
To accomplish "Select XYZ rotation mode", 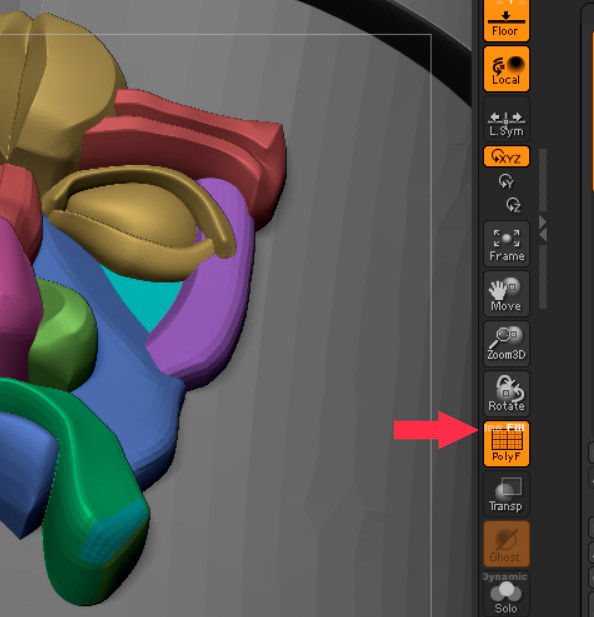I will 506,157.
